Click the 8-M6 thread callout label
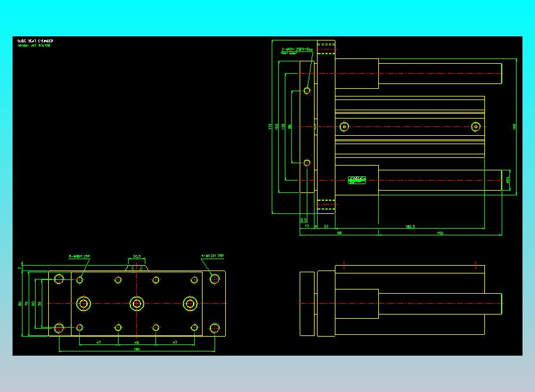 point(79,257)
